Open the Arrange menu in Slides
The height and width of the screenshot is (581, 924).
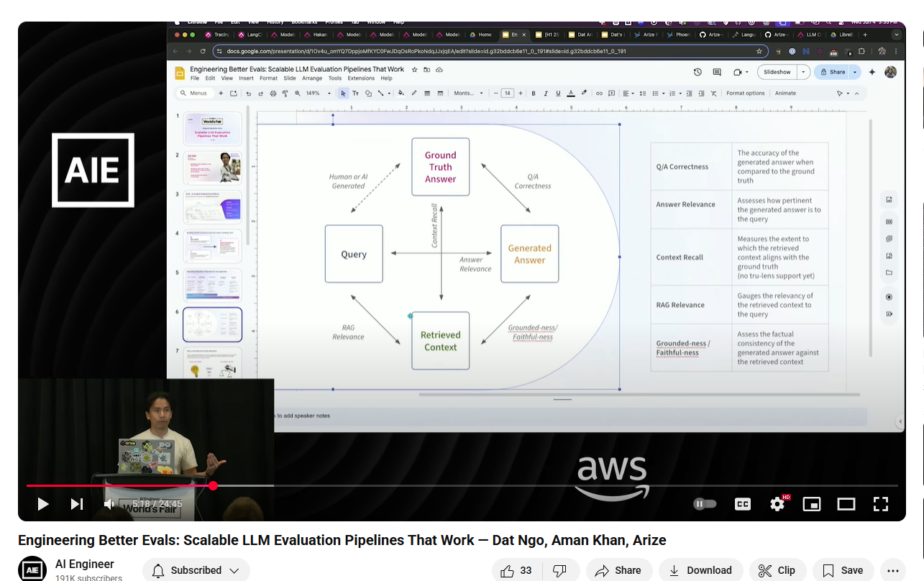click(x=312, y=78)
